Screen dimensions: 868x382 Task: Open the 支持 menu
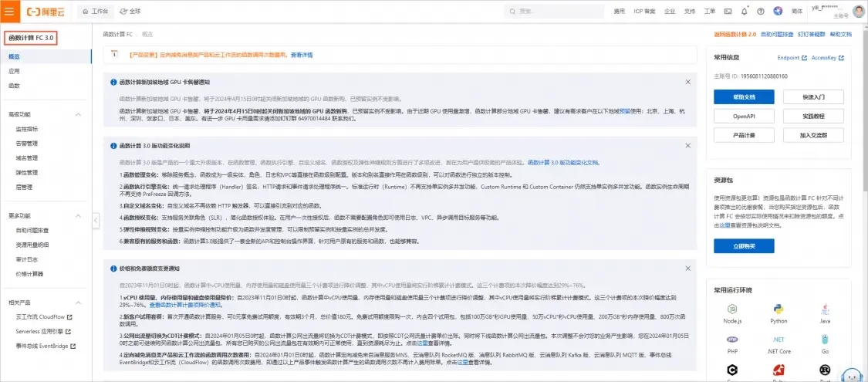689,11
